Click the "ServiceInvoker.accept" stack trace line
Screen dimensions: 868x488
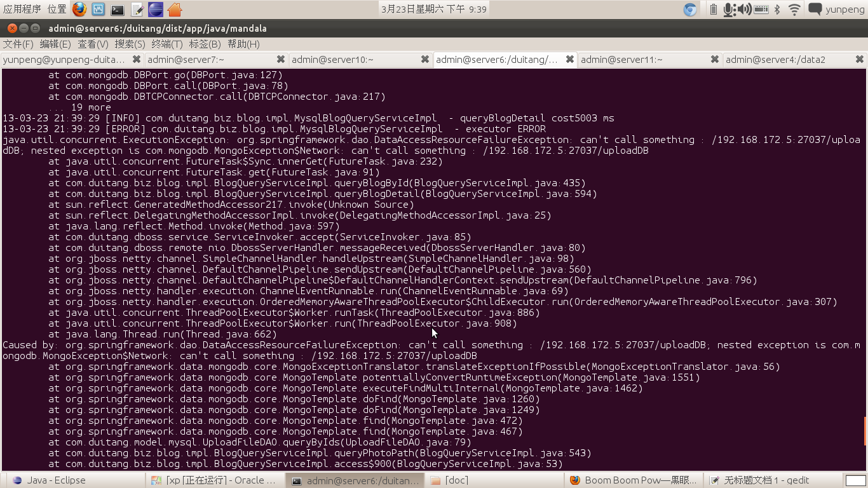point(260,237)
